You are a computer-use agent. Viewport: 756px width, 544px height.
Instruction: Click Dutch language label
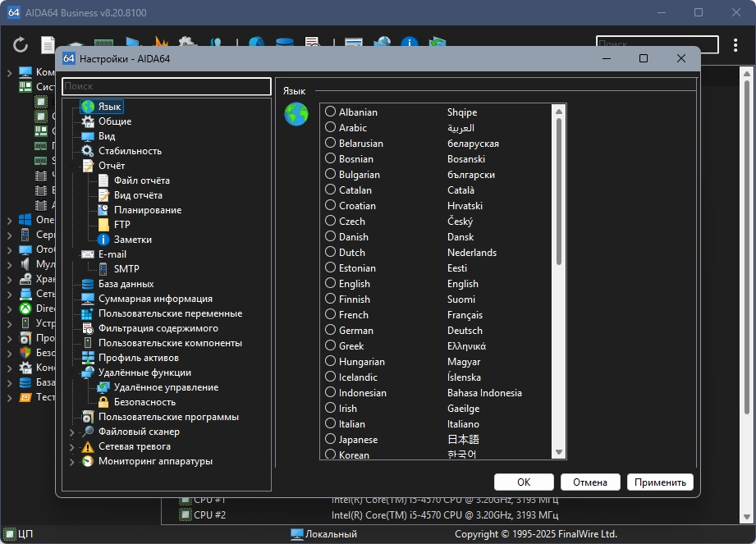pyautogui.click(x=352, y=252)
